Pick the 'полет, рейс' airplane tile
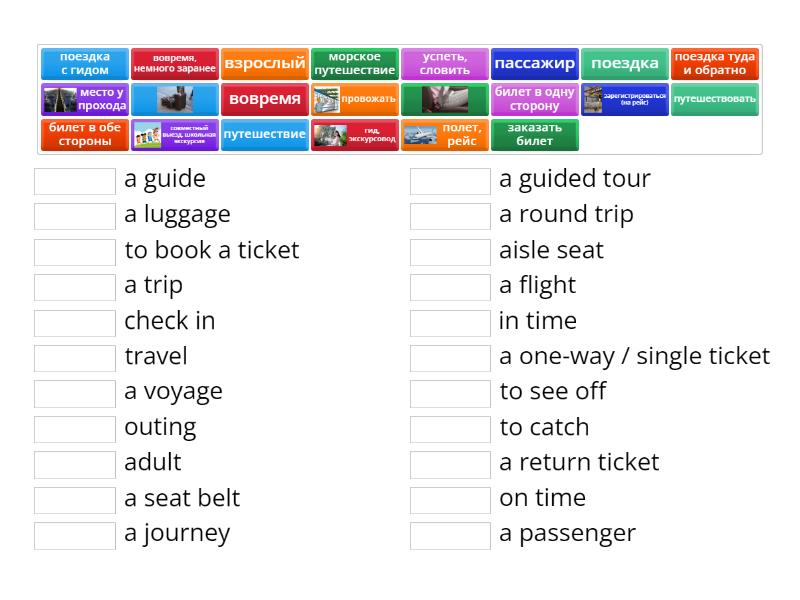This screenshot has height=600, width=800. 445,135
